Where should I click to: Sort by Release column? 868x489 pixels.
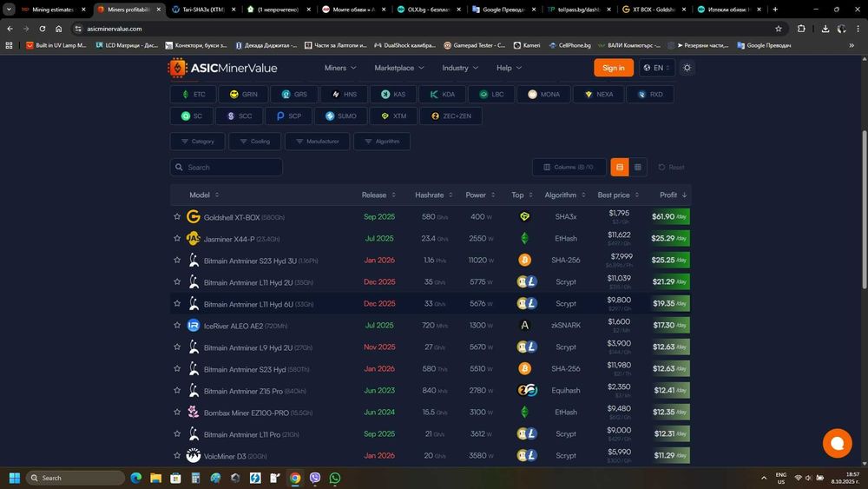378,195
